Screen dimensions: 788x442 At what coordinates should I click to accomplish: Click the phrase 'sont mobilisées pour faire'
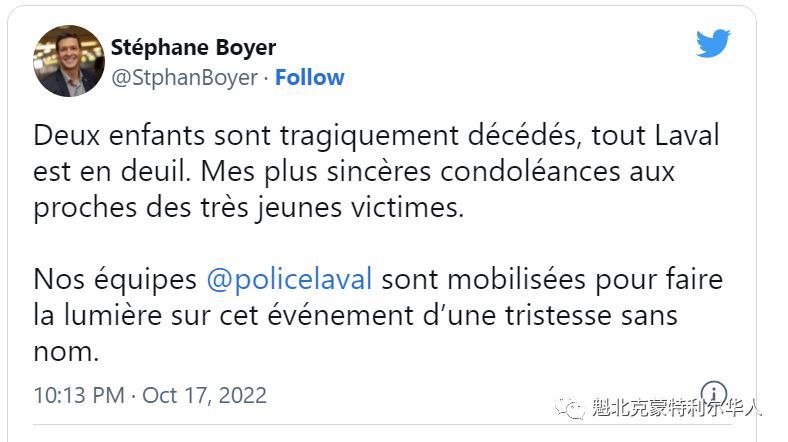[552, 279]
